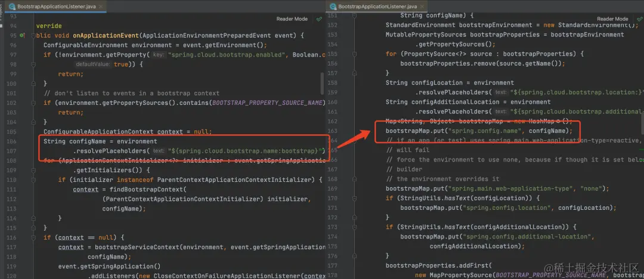
Task: Collapse the if-block fold marker at line 102
Action: pyautogui.click(x=33, y=103)
